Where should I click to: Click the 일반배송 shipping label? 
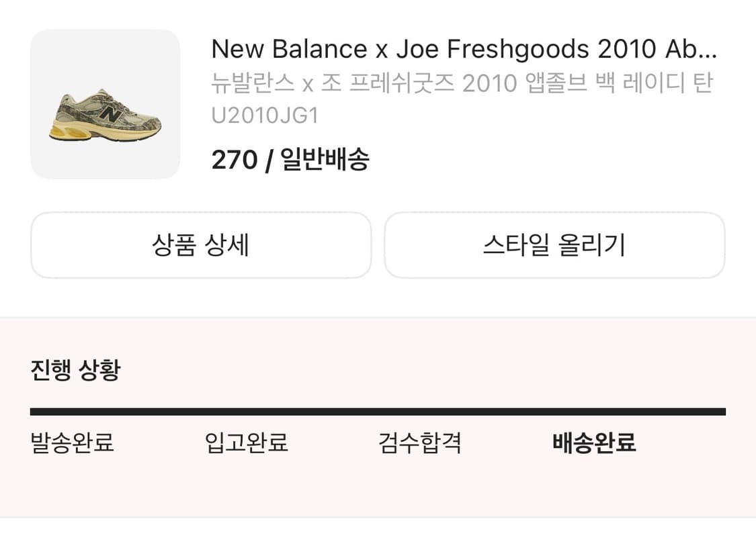[x=325, y=160]
